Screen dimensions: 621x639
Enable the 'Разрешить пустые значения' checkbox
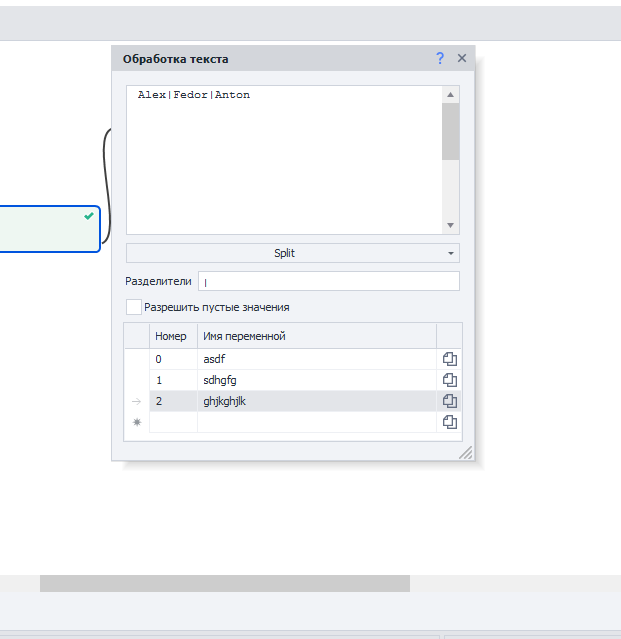[134, 307]
